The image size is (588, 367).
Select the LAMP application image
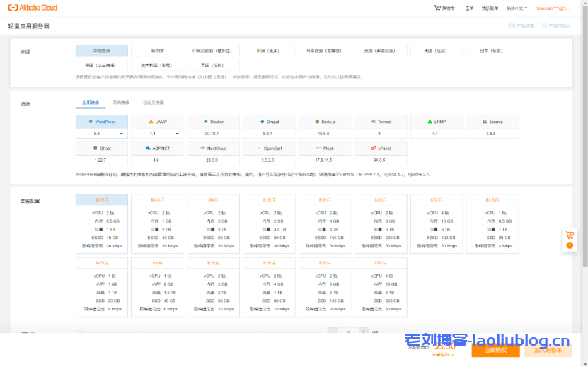[x=158, y=122]
